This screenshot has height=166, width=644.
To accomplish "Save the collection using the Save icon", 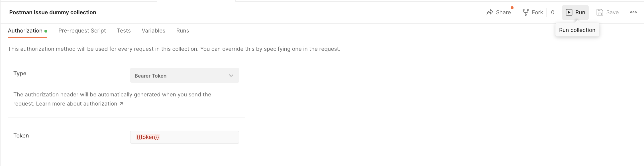I will tap(600, 12).
